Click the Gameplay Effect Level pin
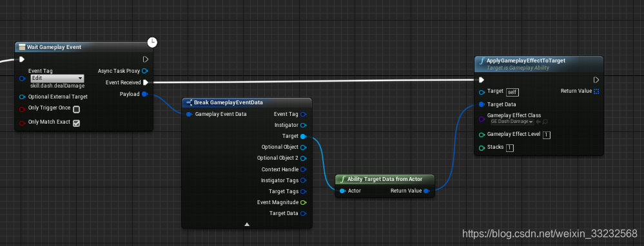Screen dimensions: 644x246 coord(482,135)
